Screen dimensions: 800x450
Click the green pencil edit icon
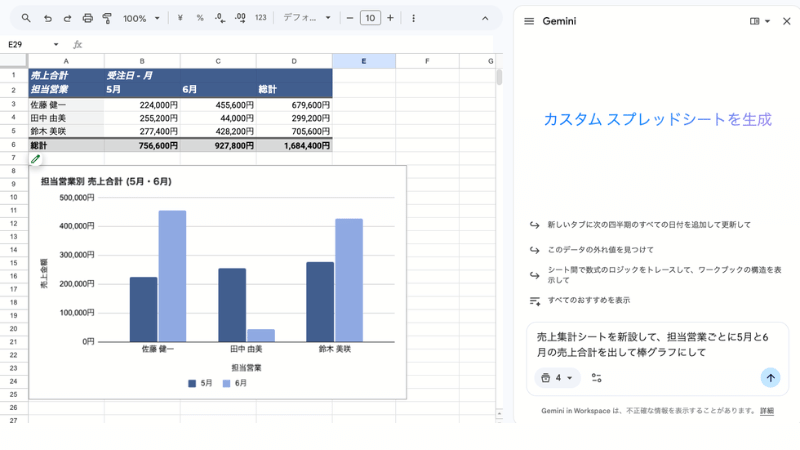coord(35,159)
